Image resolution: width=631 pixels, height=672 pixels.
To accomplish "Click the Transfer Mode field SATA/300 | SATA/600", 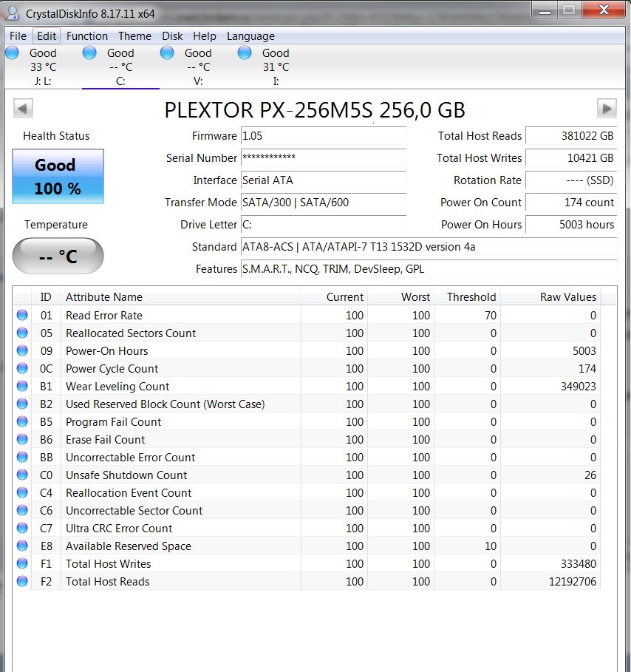I will coord(324,203).
